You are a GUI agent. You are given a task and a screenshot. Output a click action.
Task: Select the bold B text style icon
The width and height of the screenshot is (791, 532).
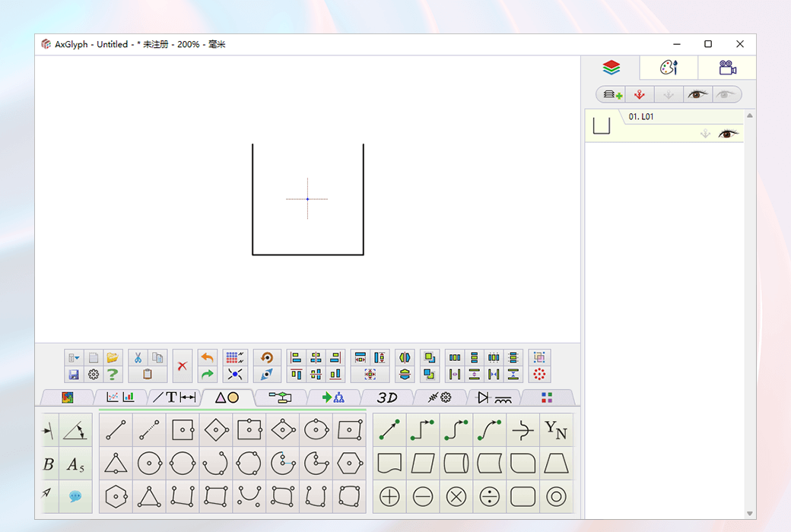coord(47,463)
